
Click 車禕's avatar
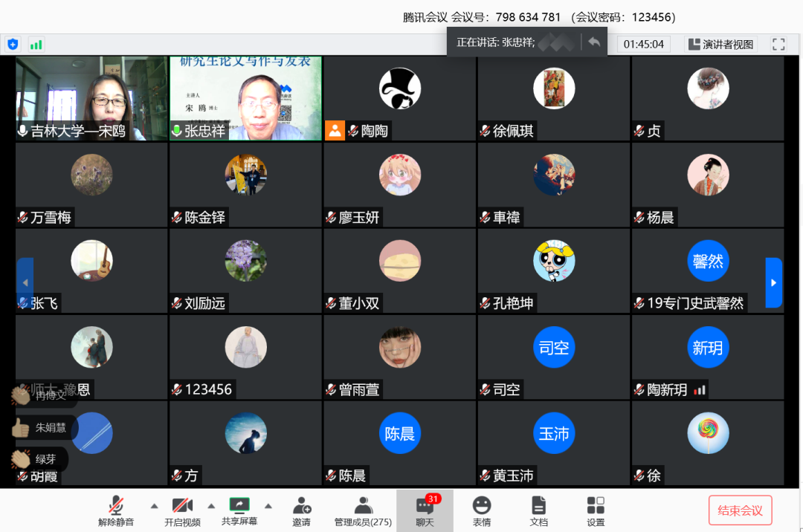coord(554,175)
